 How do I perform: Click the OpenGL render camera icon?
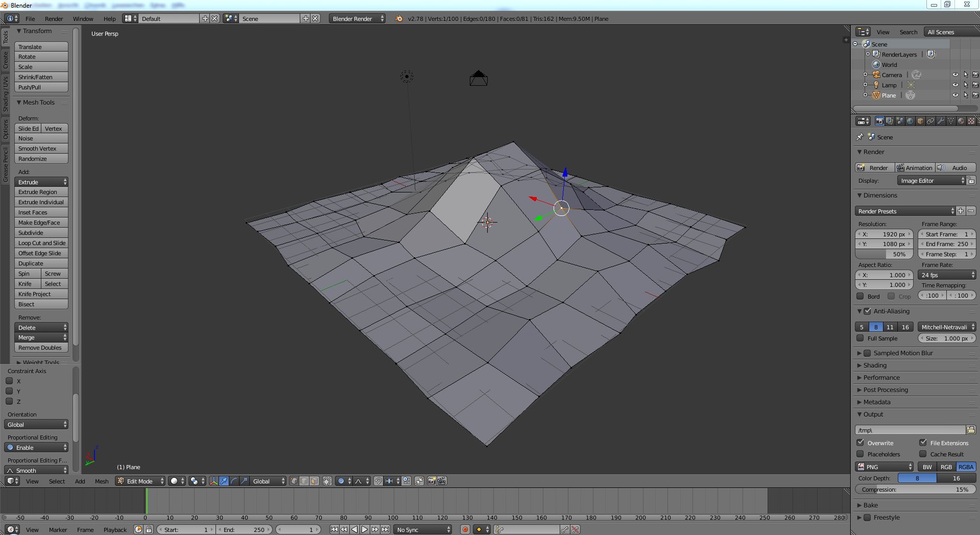432,481
